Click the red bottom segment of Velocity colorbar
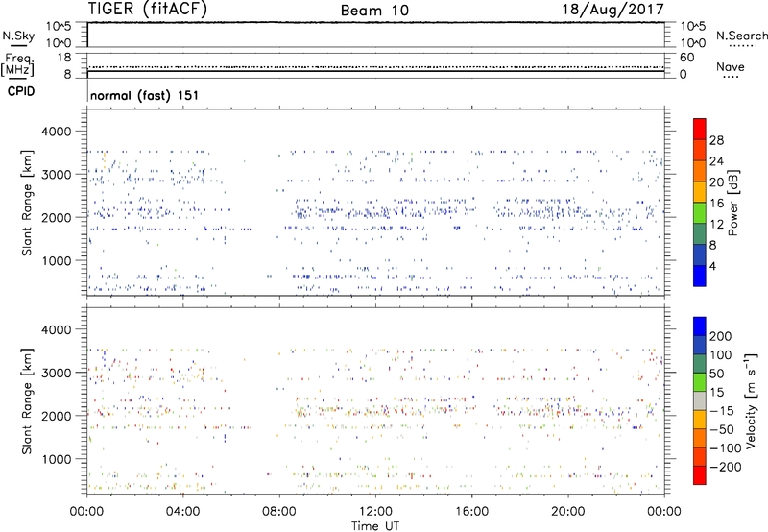Viewport: 768px width, 532px height. click(x=700, y=475)
